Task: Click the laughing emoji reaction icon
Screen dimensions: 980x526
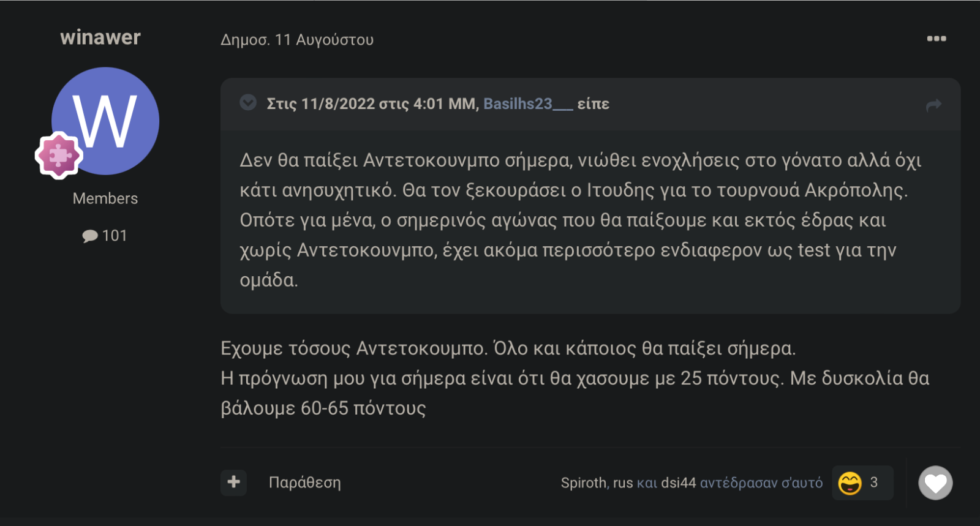Action: (850, 483)
